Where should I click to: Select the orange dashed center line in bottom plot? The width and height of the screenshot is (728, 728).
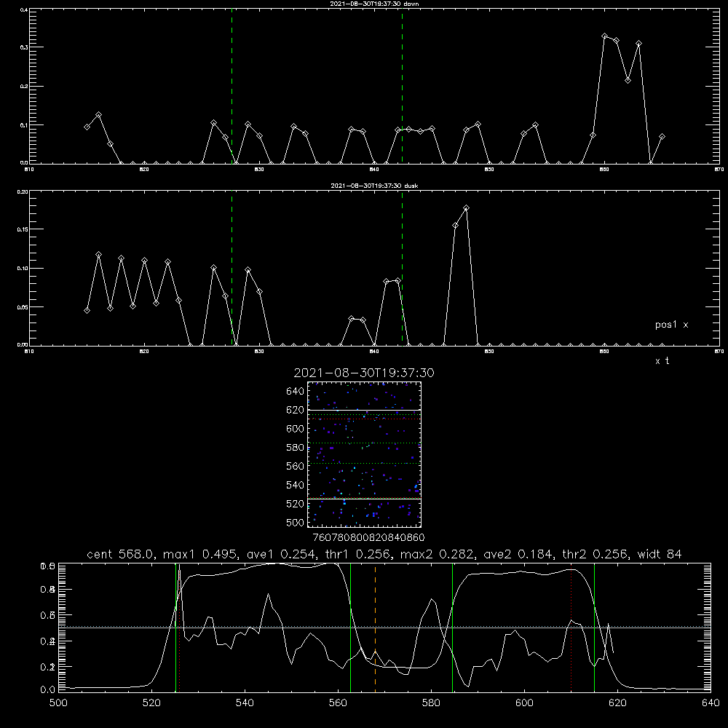click(375, 628)
